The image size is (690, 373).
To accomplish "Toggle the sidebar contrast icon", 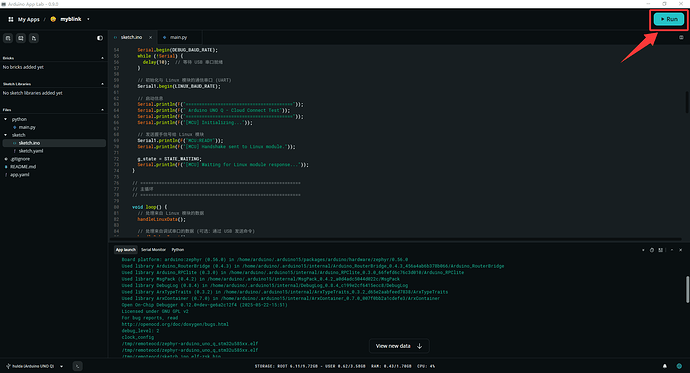I will tap(100, 38).
